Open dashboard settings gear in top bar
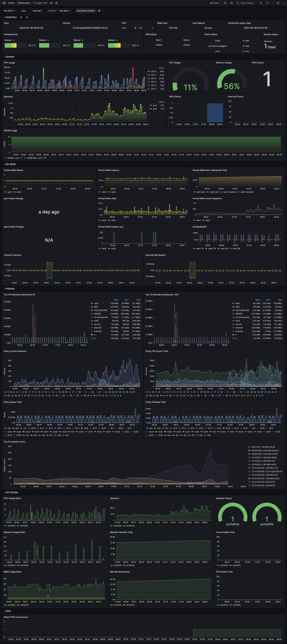This screenshot has width=287, height=644. coord(231,3)
